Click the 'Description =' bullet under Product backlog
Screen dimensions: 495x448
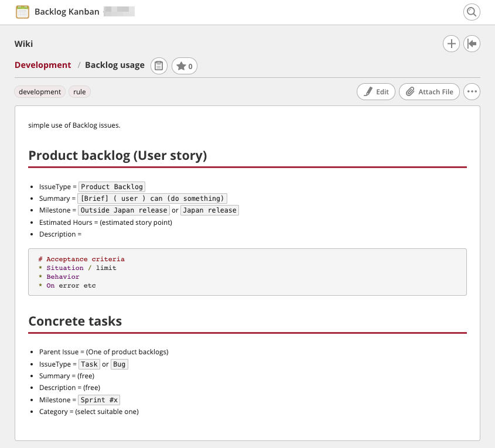60,234
